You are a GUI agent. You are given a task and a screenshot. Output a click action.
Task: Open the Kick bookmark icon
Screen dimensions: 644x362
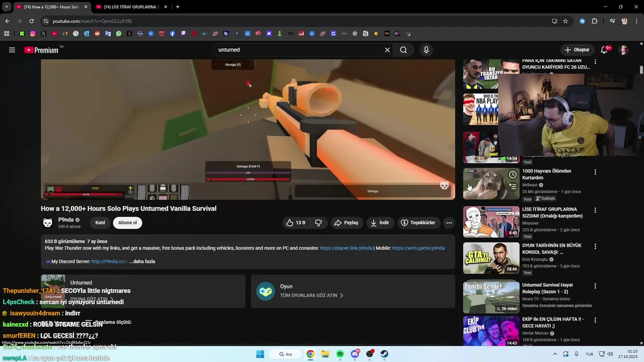(x=22, y=34)
